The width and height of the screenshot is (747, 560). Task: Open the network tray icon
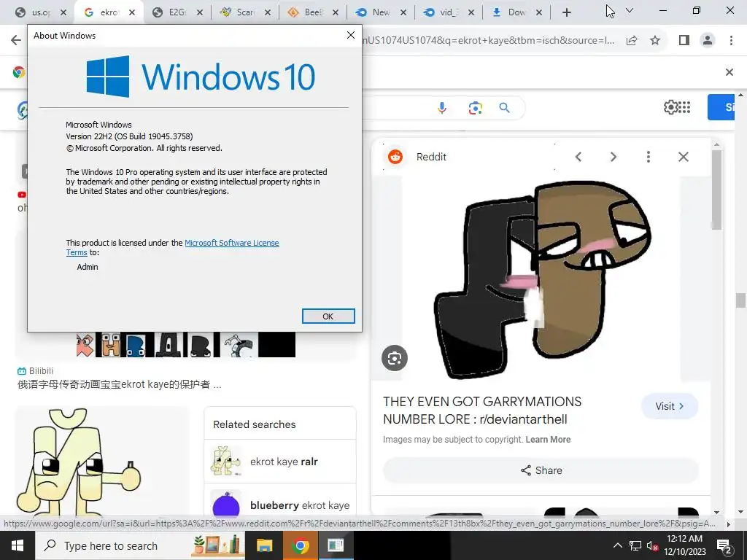pos(635,545)
